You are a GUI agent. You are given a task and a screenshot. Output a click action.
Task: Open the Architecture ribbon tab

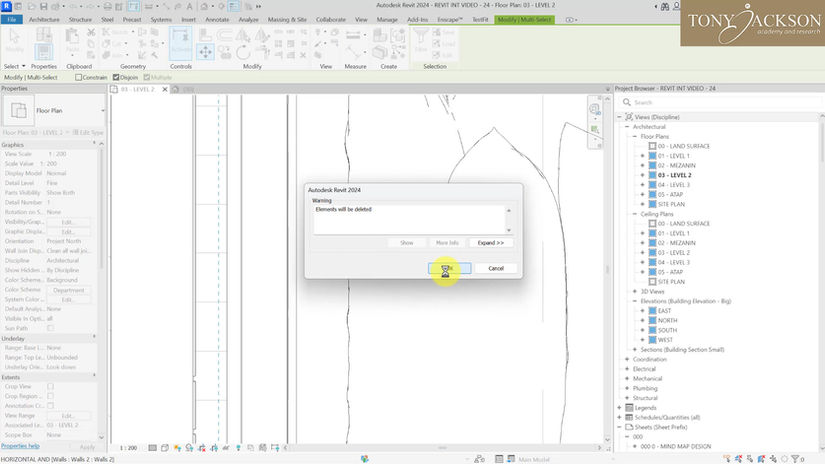44,20
